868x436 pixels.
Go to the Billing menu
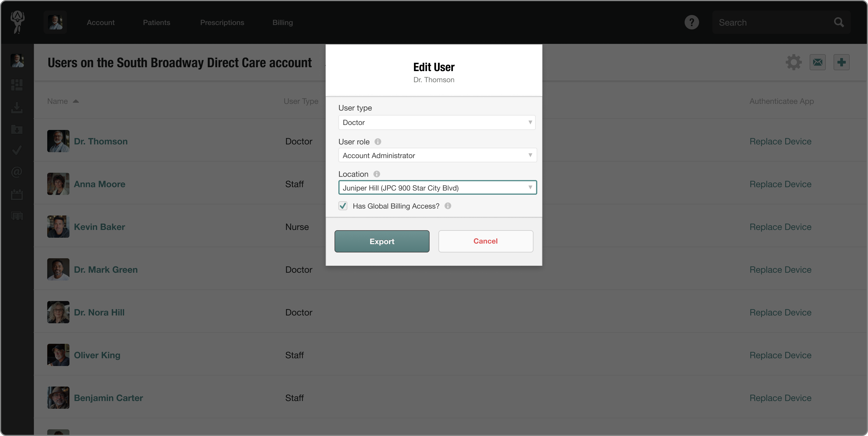[282, 22]
